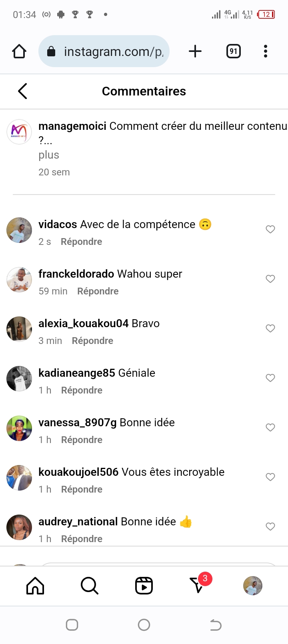
Task: Open the managemoici profile link
Action: click(x=72, y=126)
